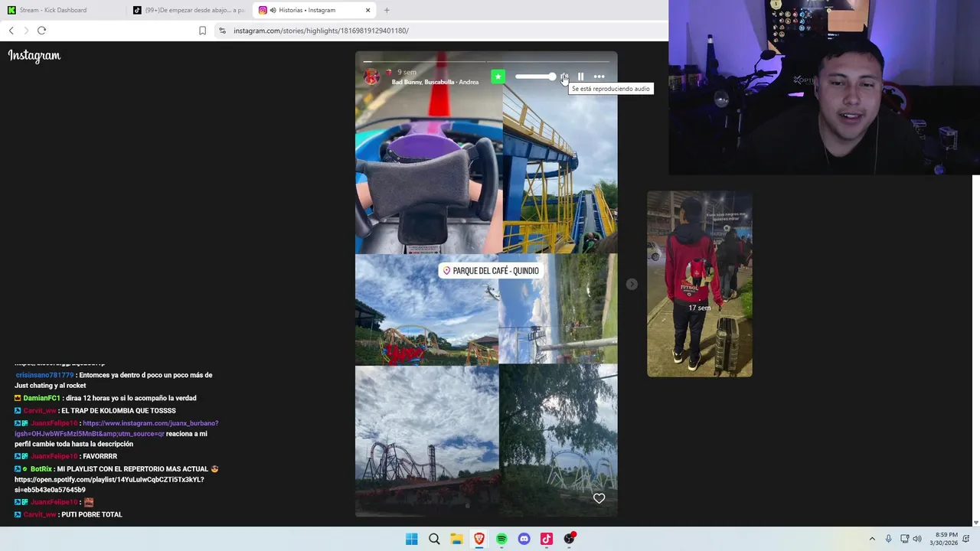Open the story three-dots options menu
980x551 pixels.
click(599, 77)
